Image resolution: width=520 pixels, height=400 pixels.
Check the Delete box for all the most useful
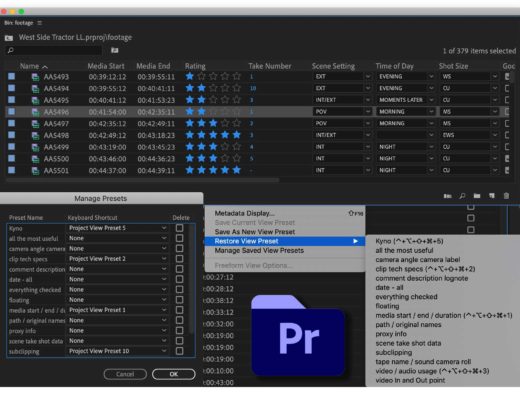coord(179,238)
